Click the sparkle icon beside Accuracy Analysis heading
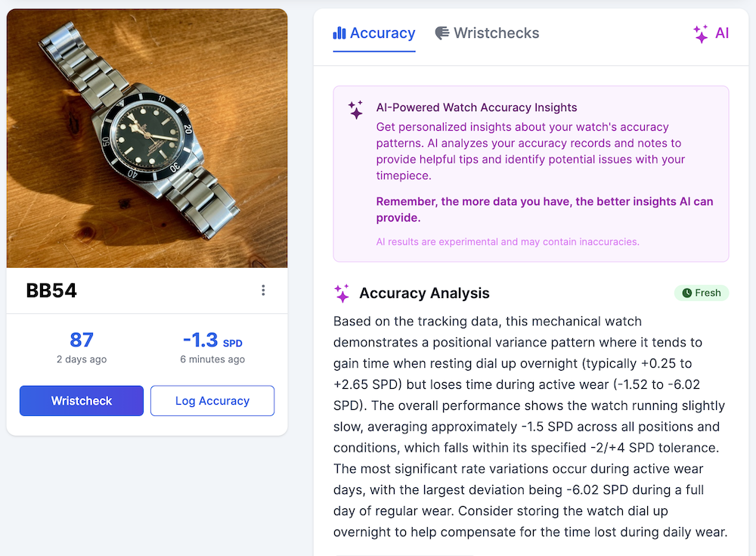756x556 pixels. pos(342,293)
